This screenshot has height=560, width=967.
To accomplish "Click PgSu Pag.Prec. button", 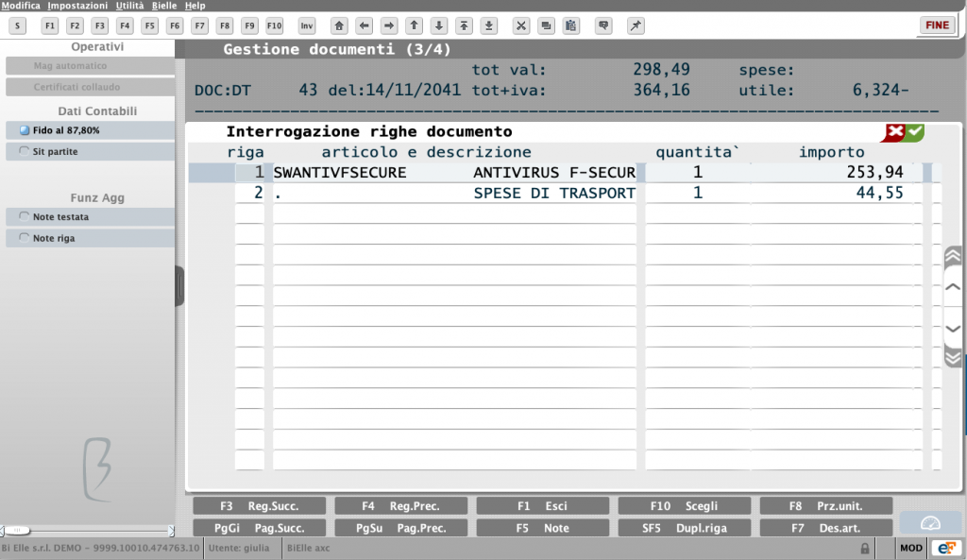I will click(400, 528).
